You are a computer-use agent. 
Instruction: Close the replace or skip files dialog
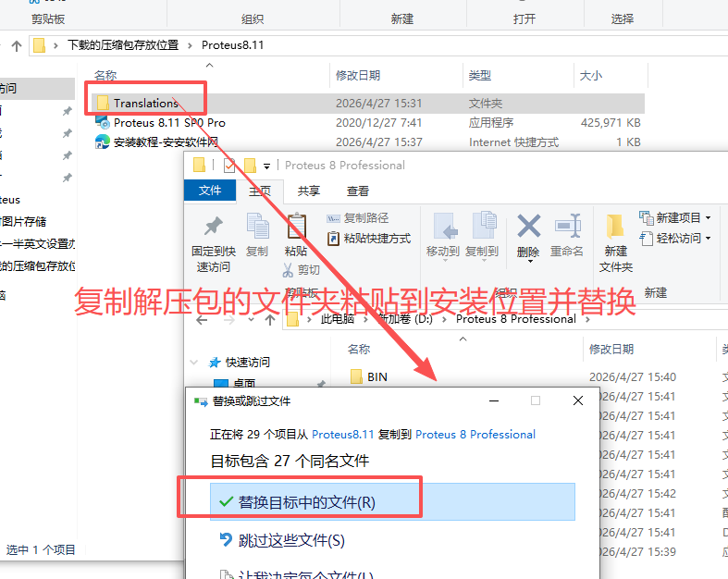(x=577, y=400)
